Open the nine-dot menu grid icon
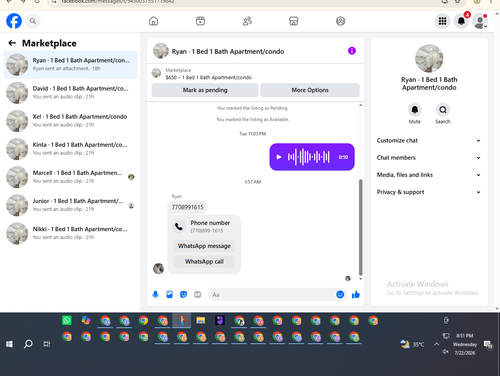The height and width of the screenshot is (376, 500). pos(442,21)
